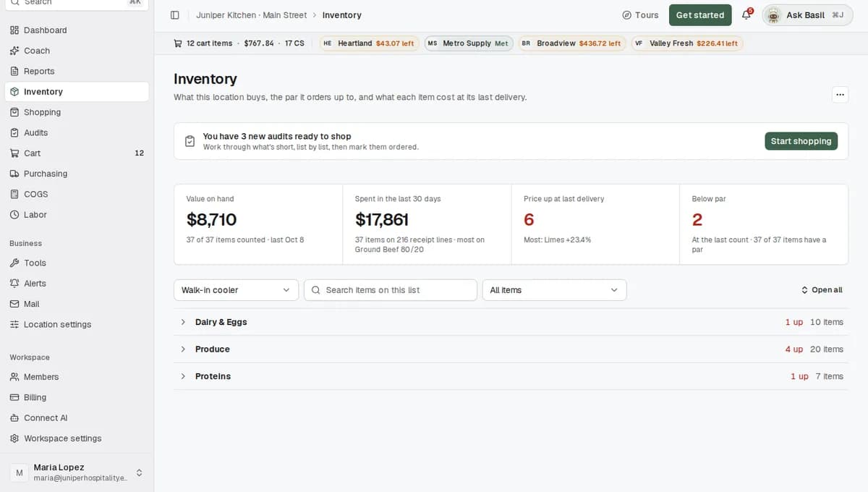Click the global Search field in sidebar

pyautogui.click(x=77, y=2)
